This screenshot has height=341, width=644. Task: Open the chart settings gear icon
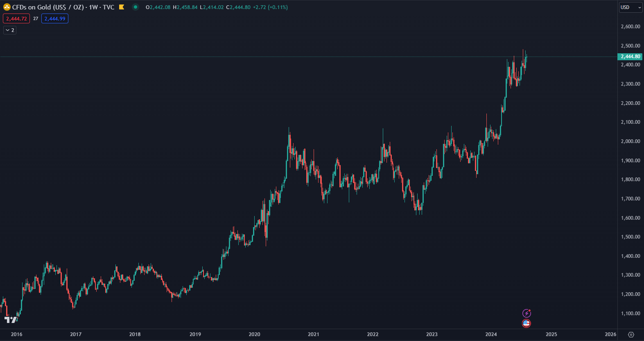[631, 334]
